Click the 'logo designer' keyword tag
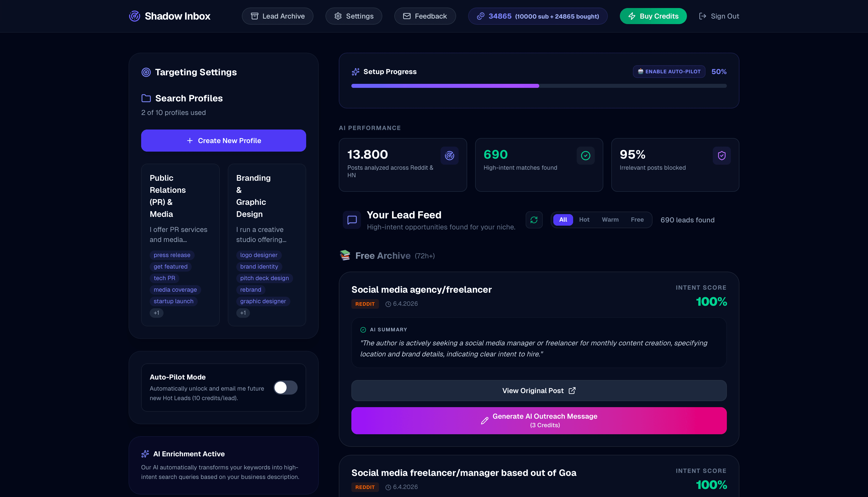 259,255
